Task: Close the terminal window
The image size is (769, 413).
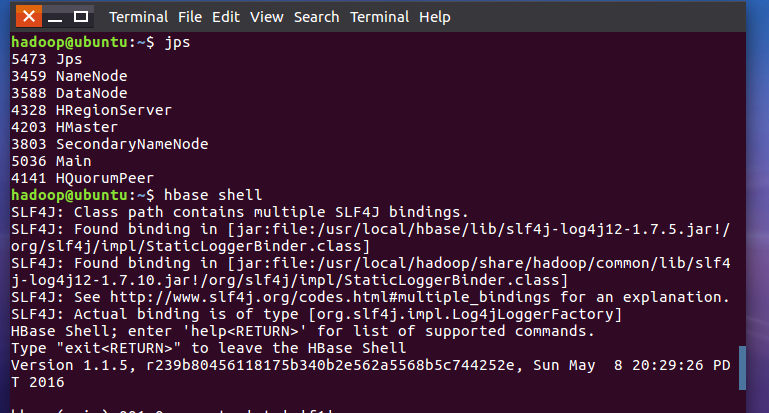Action: pyautogui.click(x=29, y=17)
